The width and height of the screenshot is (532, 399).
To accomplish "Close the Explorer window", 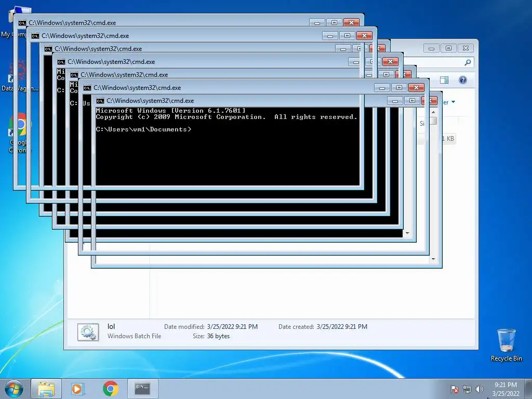I will click(x=466, y=48).
